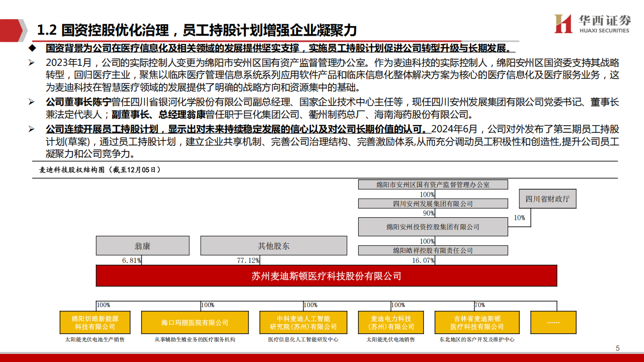Select the 麦迪电力科技(苏州)有限公司 box
Viewport: 644px width, 362px height.
pyautogui.click(x=391, y=322)
